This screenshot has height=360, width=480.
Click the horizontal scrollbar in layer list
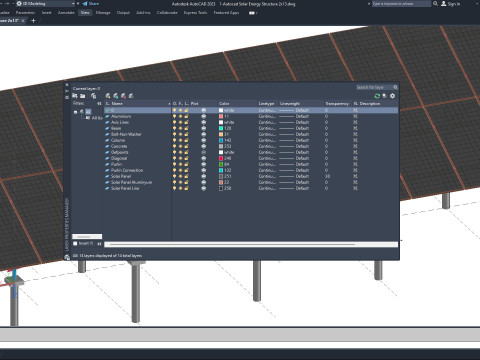coord(251,245)
